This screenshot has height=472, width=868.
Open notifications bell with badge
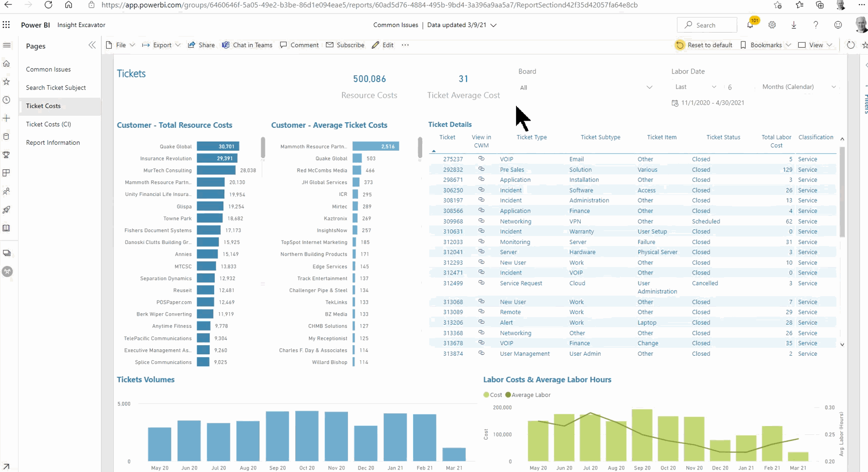point(751,25)
